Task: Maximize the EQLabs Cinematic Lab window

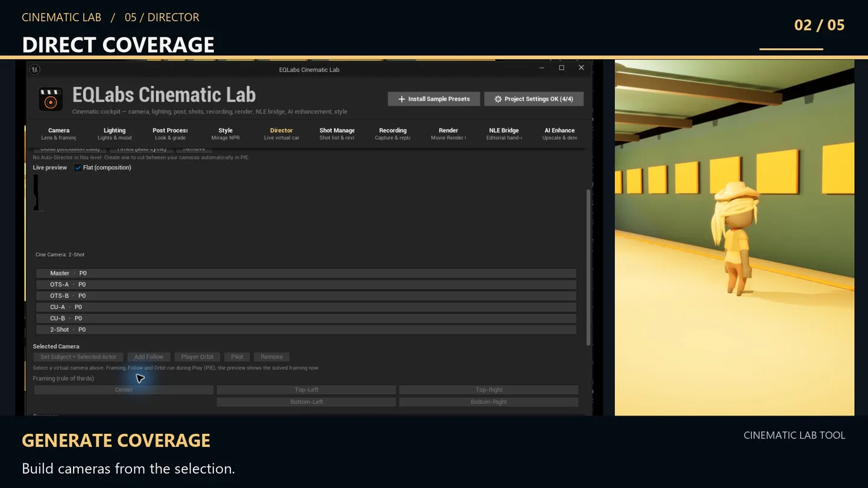Action: pos(561,68)
